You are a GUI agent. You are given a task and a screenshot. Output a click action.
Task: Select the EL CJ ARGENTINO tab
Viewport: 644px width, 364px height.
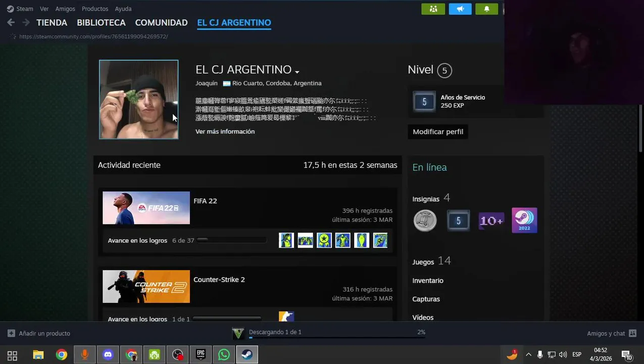coord(234,23)
